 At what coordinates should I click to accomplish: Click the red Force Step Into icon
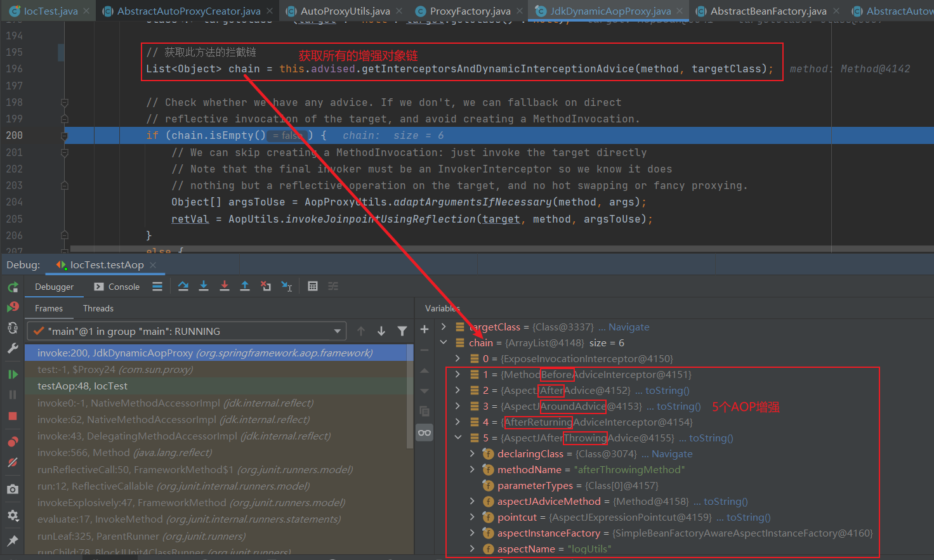click(x=225, y=287)
